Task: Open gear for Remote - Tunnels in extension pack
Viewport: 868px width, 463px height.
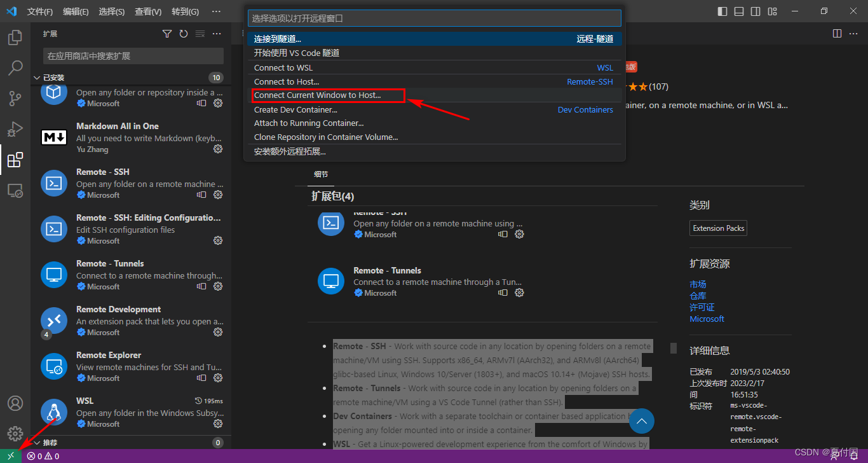Action: pos(519,293)
